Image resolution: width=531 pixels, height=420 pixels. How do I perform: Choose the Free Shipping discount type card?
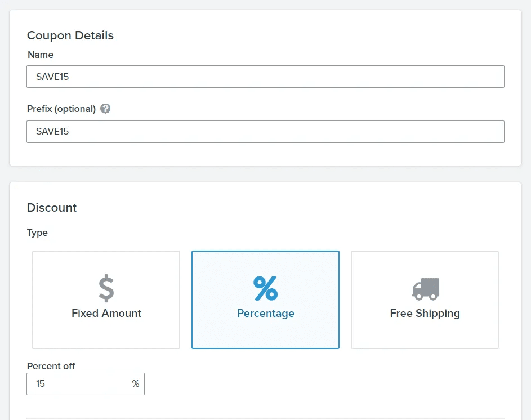point(425,300)
